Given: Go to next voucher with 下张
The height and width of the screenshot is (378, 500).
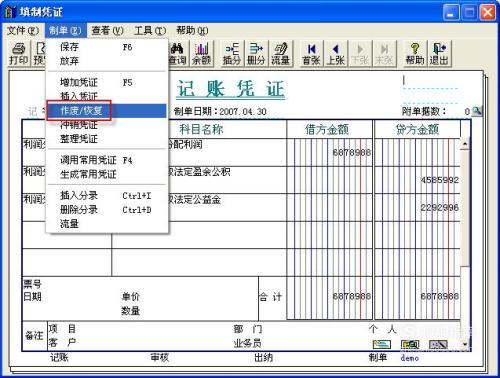Looking at the screenshot, I should [360, 54].
